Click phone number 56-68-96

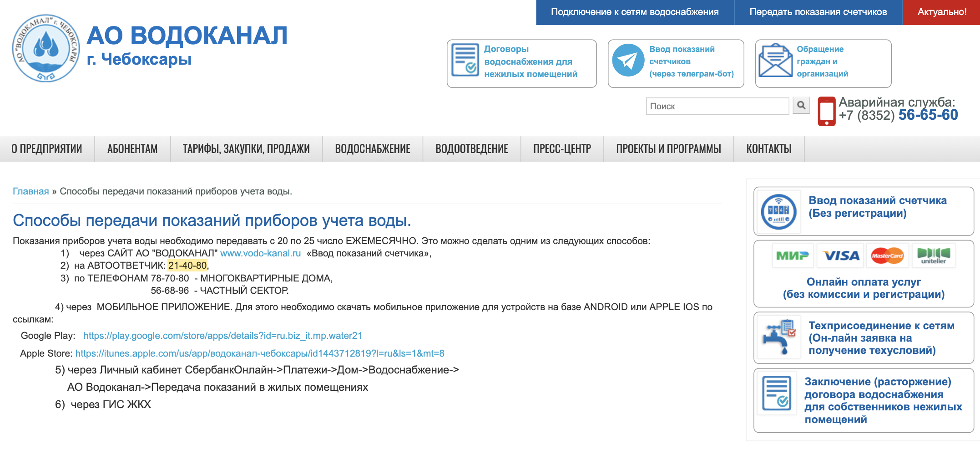click(x=170, y=291)
